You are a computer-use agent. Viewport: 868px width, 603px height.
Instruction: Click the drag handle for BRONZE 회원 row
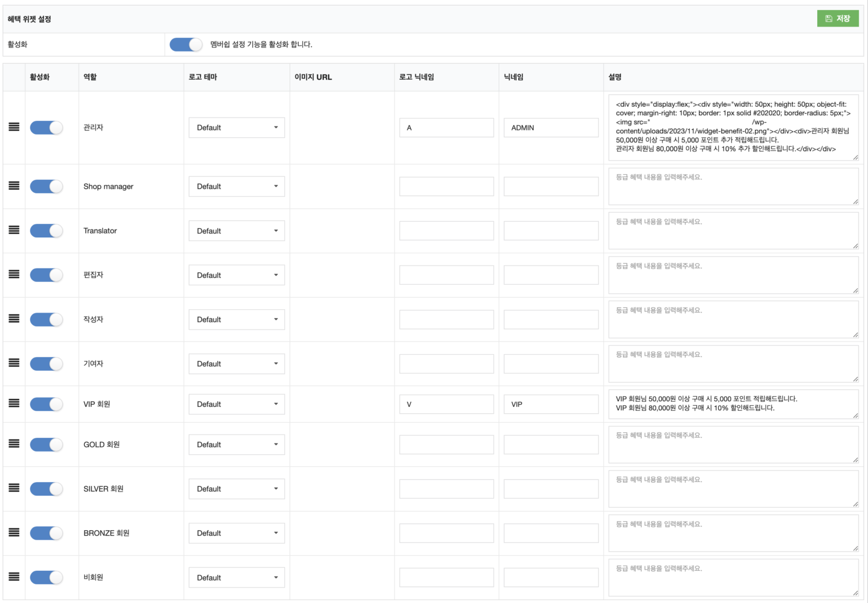14,533
